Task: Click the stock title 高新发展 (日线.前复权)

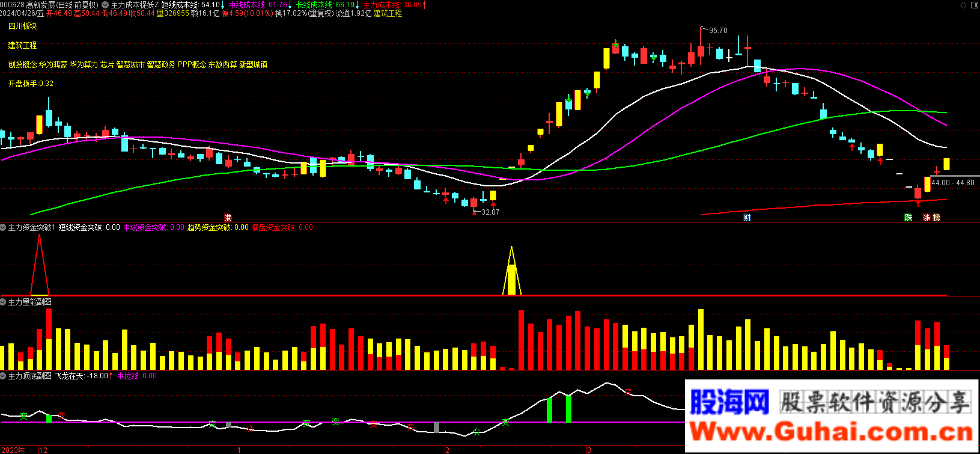Action: pyautogui.click(x=62, y=5)
